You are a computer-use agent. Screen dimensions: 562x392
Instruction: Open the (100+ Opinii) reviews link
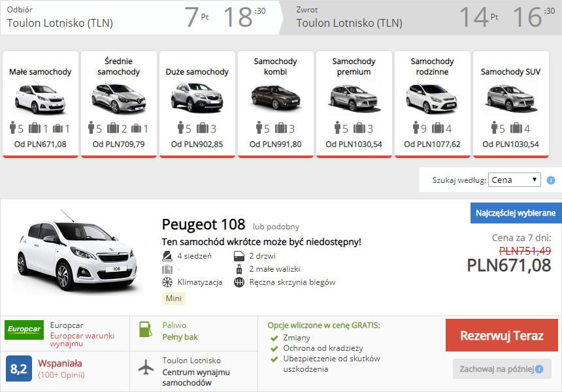click(61, 375)
